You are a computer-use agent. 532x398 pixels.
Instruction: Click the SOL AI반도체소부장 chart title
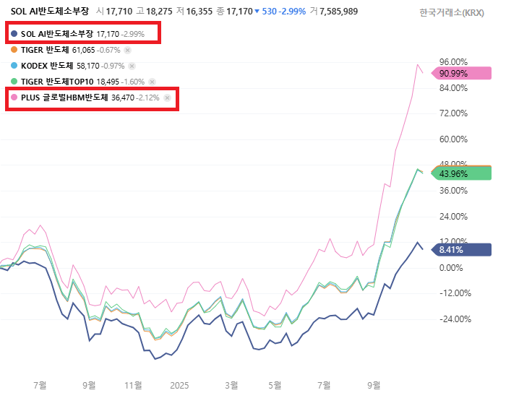(x=50, y=12)
